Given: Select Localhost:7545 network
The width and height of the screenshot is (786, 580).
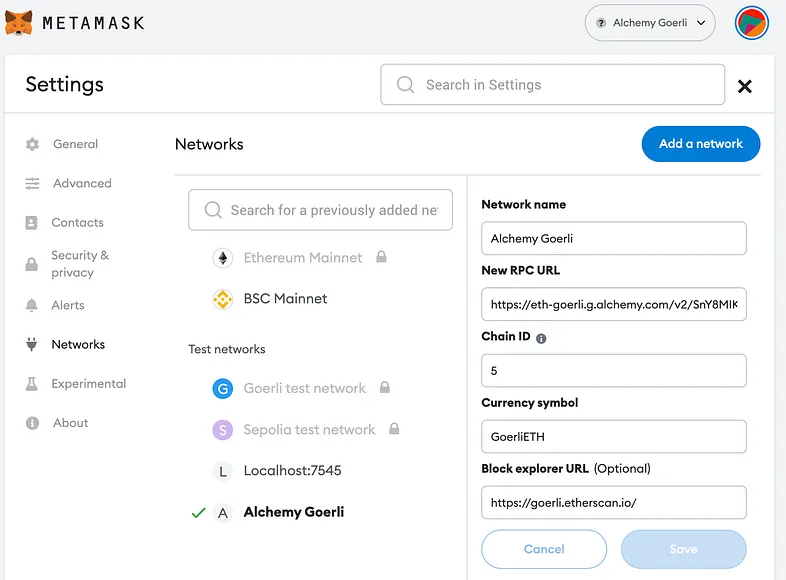Looking at the screenshot, I should (x=292, y=470).
